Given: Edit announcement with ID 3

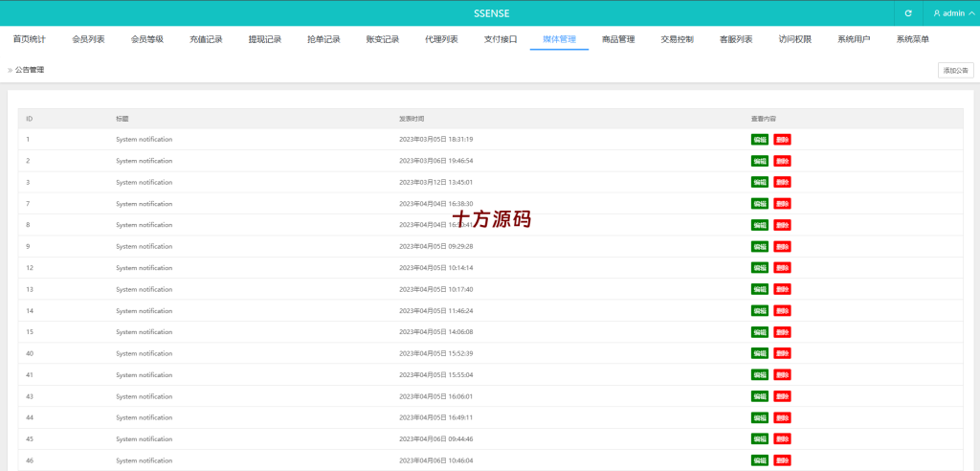Looking at the screenshot, I should (759, 182).
